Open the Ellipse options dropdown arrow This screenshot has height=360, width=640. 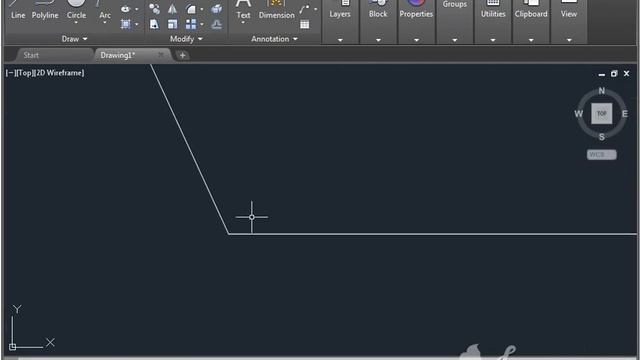coord(136,9)
